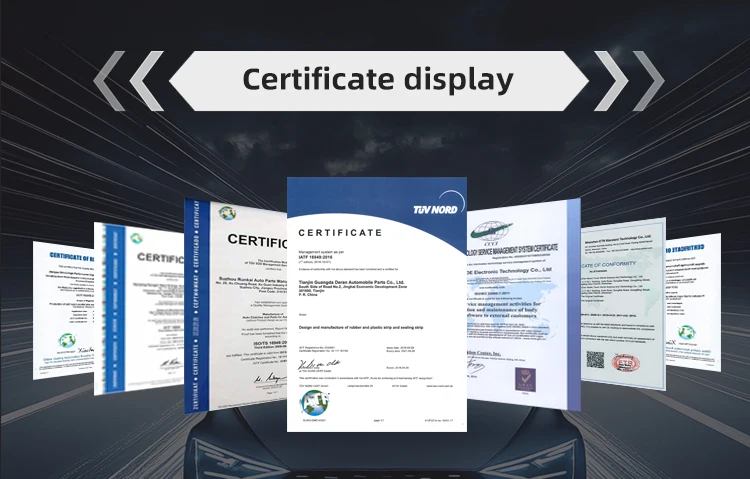Click the TÜV NORD logo on center certificate
Screen dimensions: 750x479
[x=435, y=209]
